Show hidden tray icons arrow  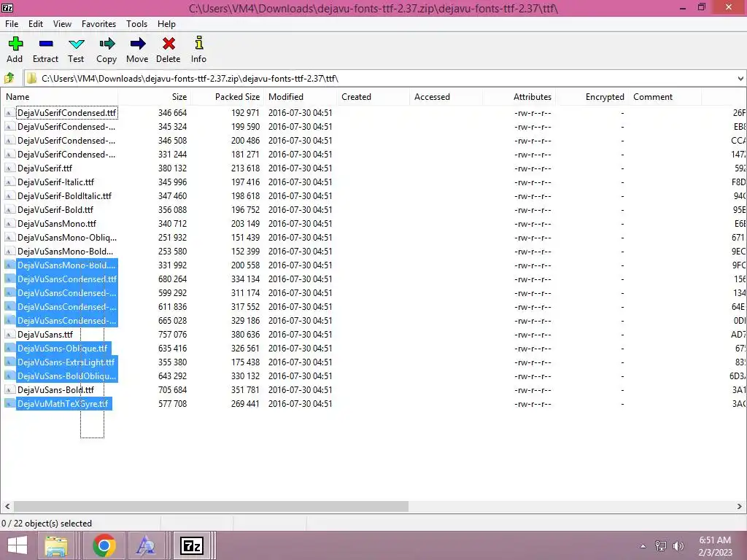coord(643,546)
